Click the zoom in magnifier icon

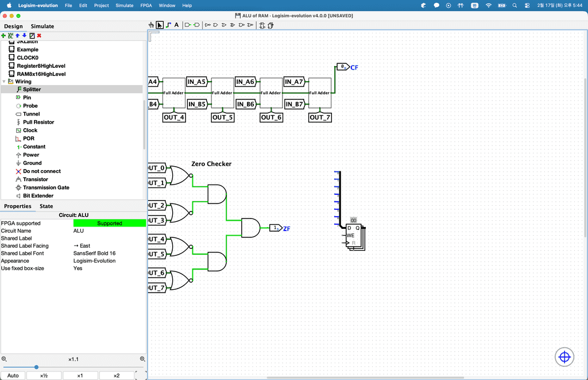pos(143,359)
